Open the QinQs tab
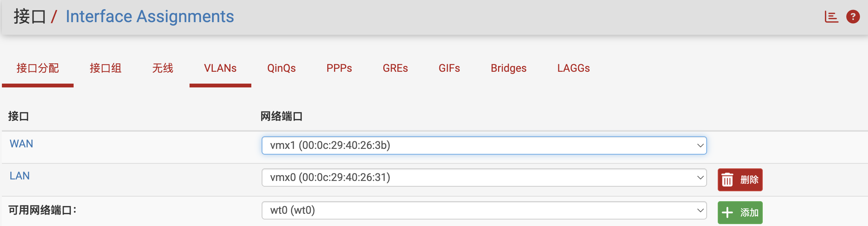The width and height of the screenshot is (868, 226). point(281,68)
